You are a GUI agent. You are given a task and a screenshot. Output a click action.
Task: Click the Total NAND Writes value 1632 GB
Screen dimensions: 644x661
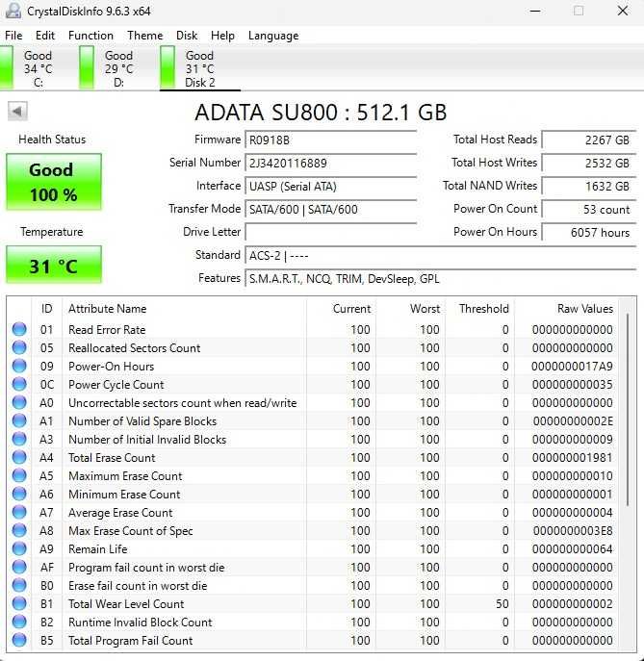click(589, 187)
